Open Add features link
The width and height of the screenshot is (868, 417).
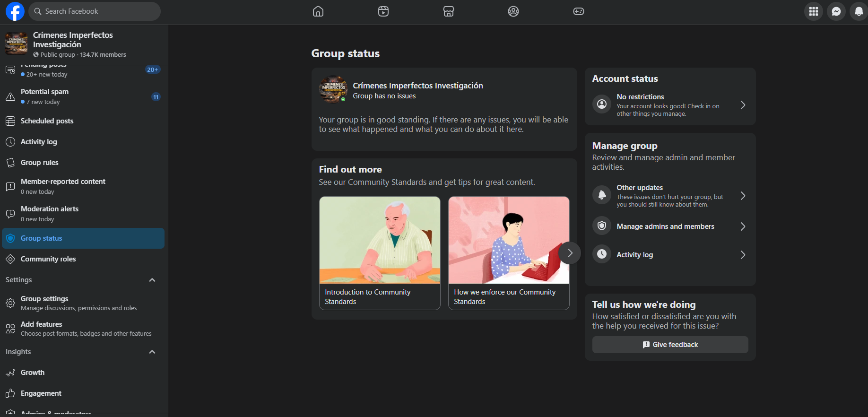(x=83, y=329)
